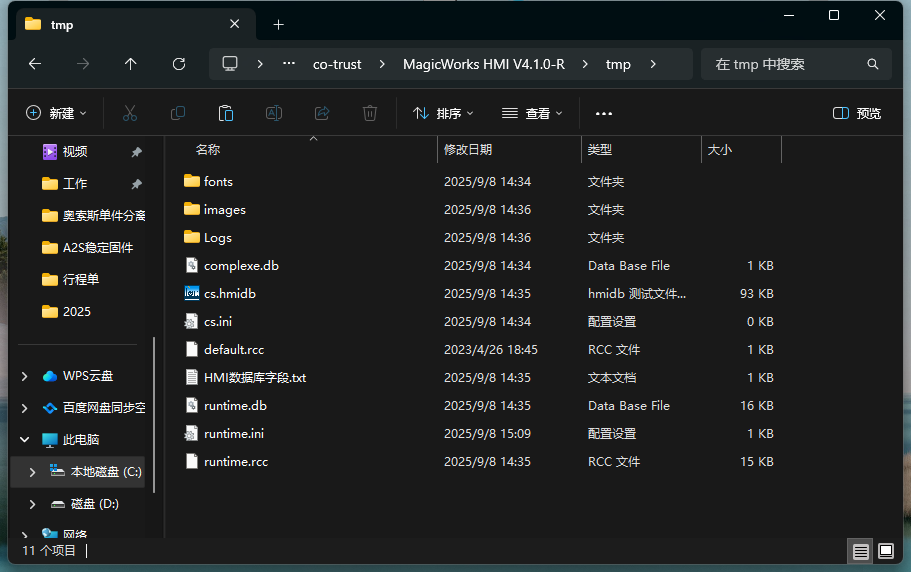
Task: Go up one folder level
Action: (131, 64)
